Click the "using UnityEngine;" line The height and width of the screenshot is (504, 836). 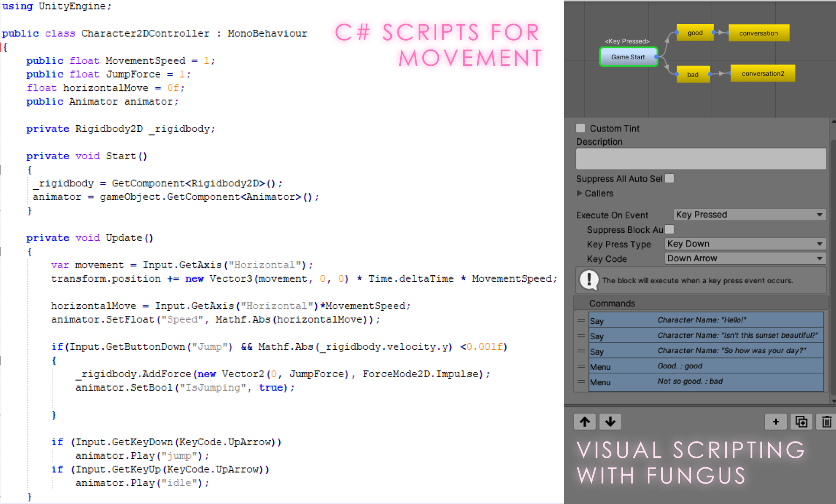57,6
